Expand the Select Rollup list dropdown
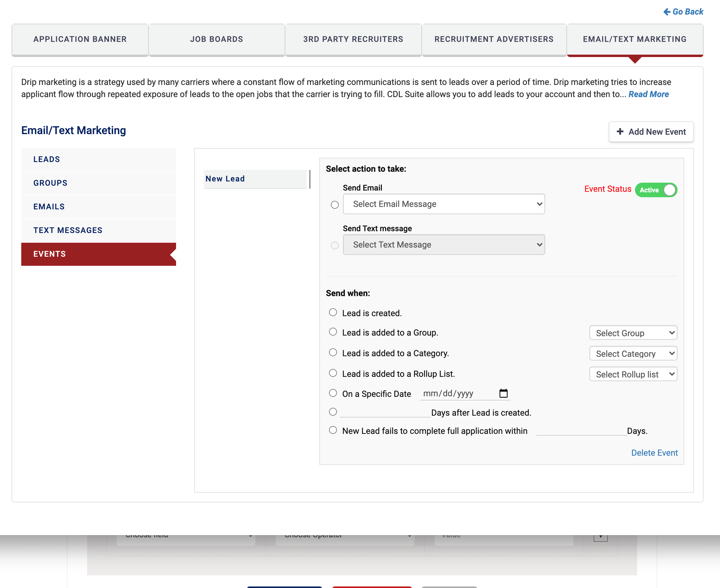720x588 pixels. pos(633,374)
